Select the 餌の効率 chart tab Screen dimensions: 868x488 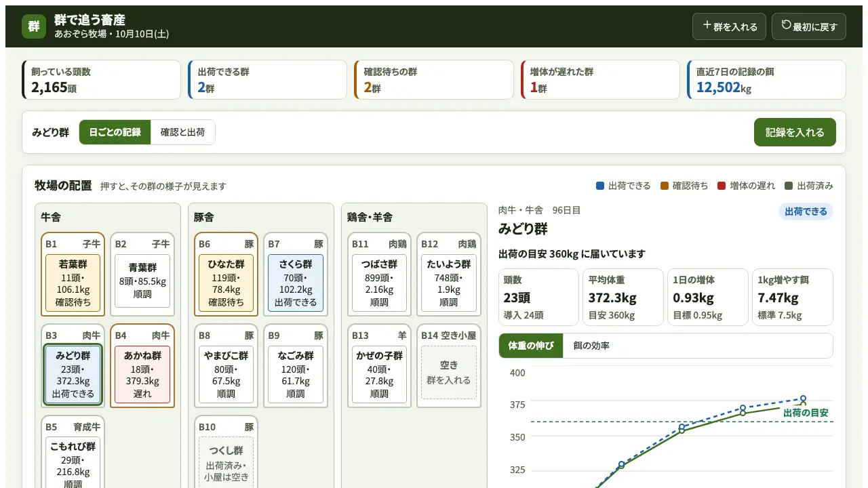tap(591, 346)
